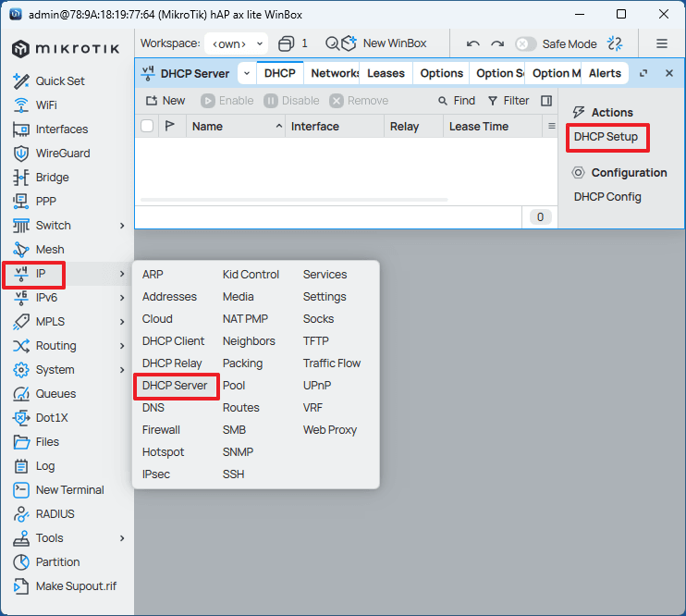Tick the select-all checkbox in table header
This screenshot has width=686, height=616.
point(147,127)
